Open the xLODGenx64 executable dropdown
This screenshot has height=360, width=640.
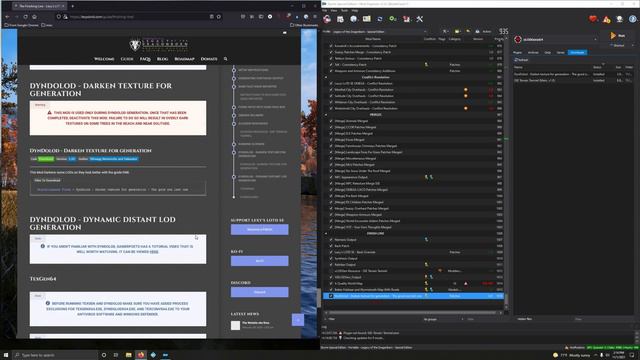[x=557, y=40]
